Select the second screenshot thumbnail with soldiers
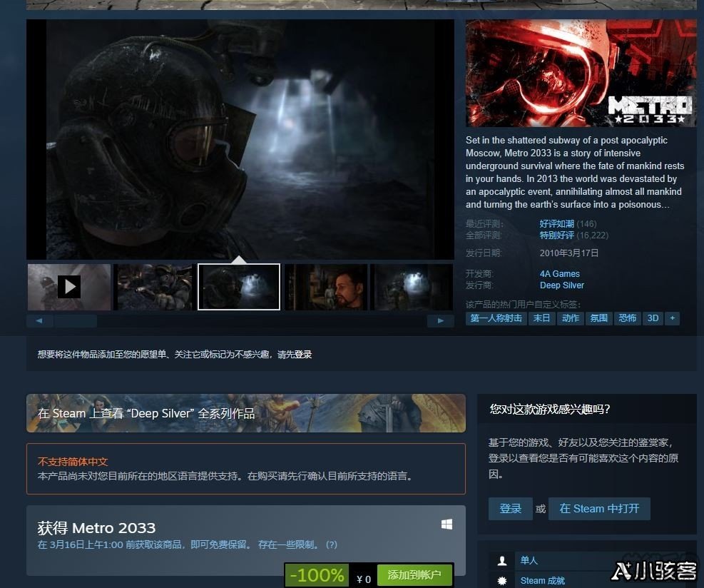704x588 pixels. tap(155, 287)
